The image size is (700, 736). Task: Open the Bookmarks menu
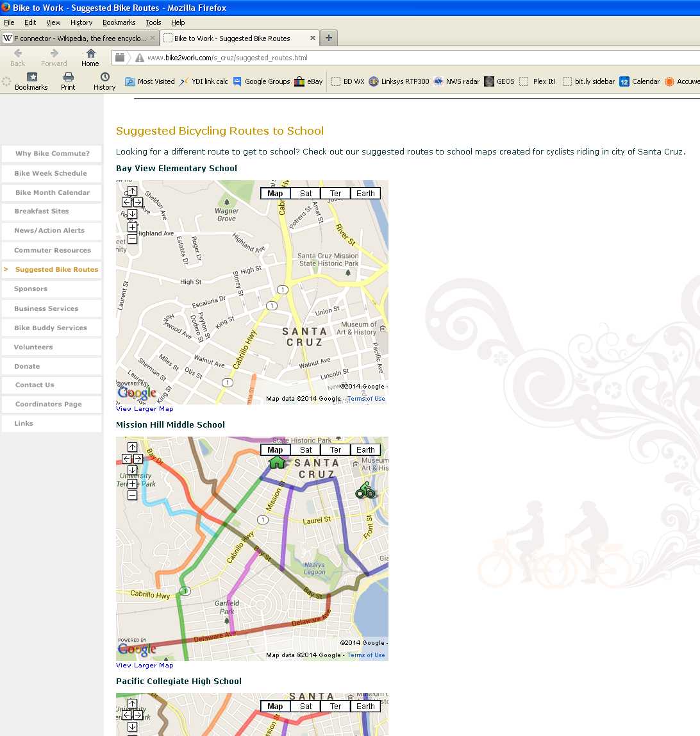pyautogui.click(x=119, y=22)
